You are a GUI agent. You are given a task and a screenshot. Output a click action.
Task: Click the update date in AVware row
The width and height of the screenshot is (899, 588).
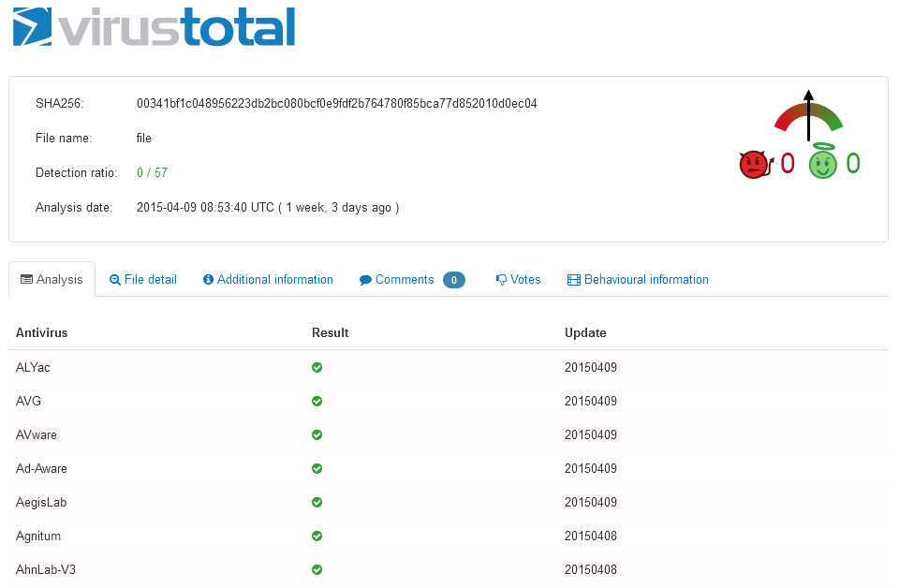[591, 435]
